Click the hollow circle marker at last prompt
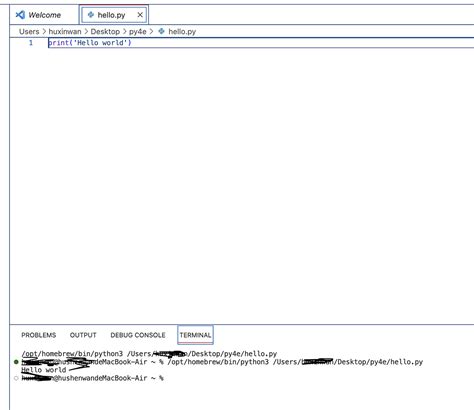The image size is (474, 410). [16, 378]
